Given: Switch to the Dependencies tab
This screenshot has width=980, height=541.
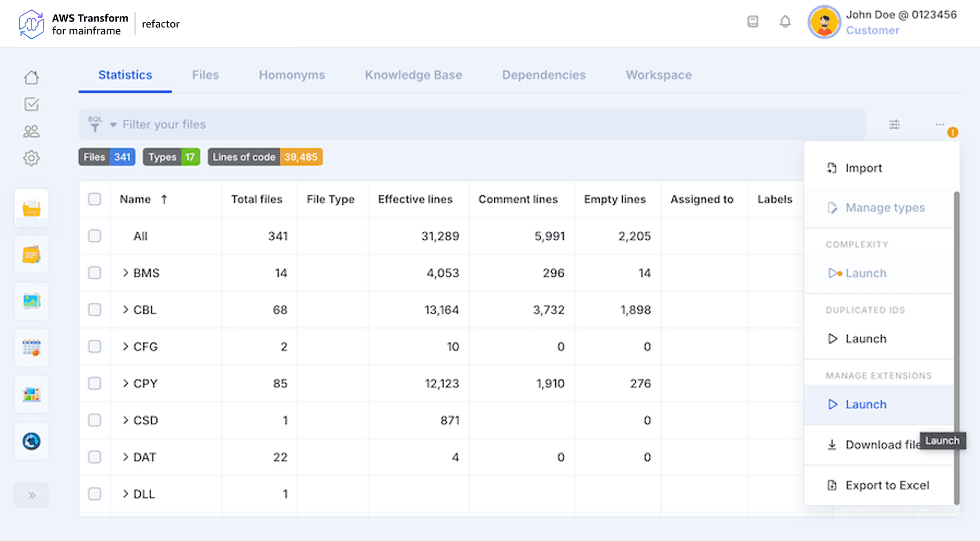Looking at the screenshot, I should (543, 75).
